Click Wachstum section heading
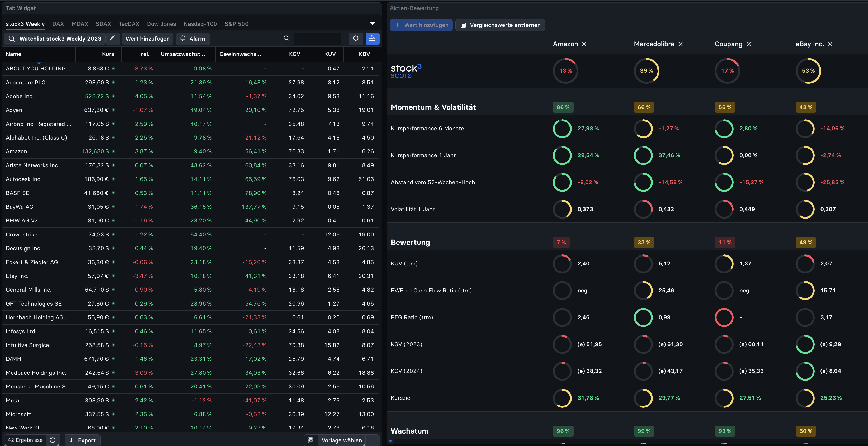This screenshot has width=868, height=446. 410,431
